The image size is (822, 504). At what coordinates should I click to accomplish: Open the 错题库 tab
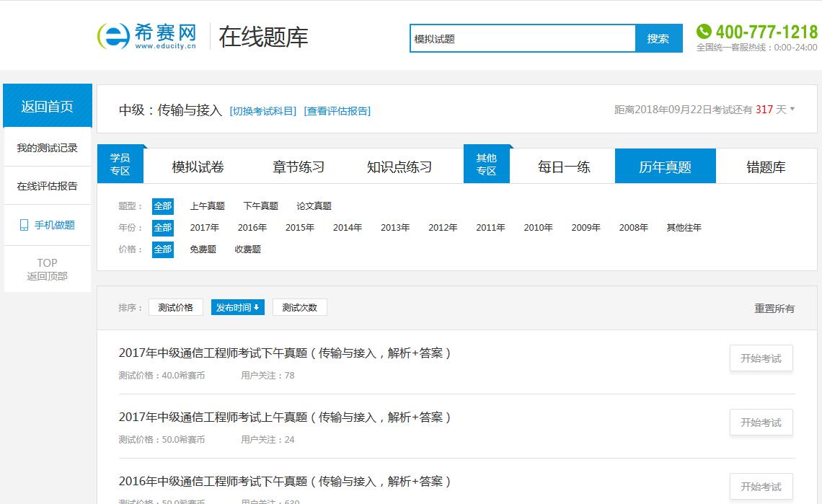click(766, 167)
